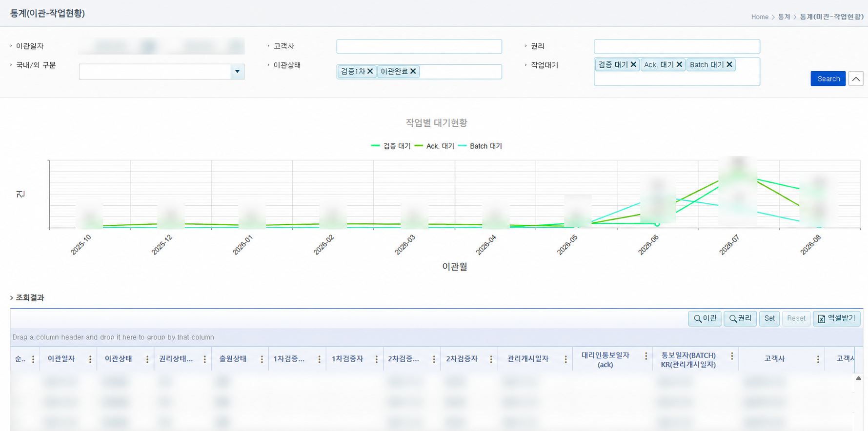Image resolution: width=868 pixels, height=431 pixels.
Task: Click the table scroll-up arrow
Action: click(x=858, y=378)
